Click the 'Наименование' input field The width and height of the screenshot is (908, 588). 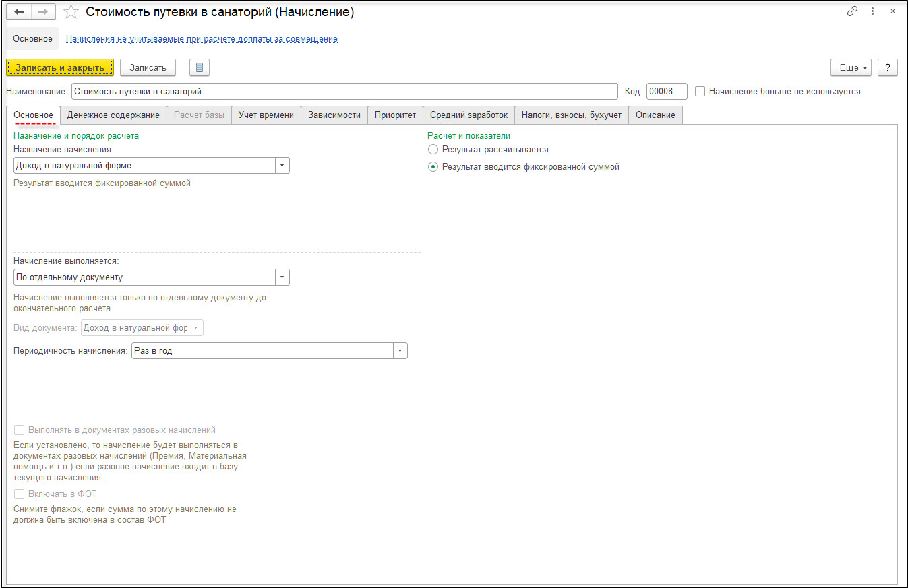coord(344,91)
